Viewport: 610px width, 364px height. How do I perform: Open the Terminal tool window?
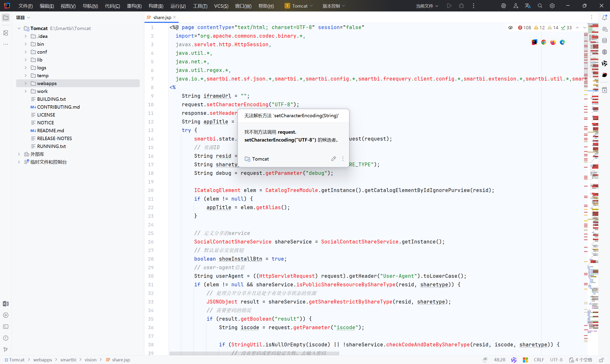(x=6, y=326)
